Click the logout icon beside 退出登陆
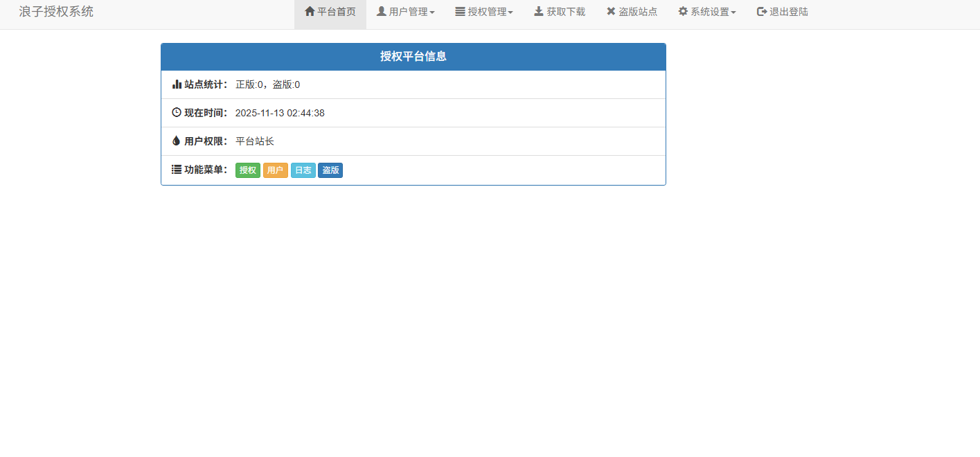Screen dimensions: 980x457 point(760,11)
